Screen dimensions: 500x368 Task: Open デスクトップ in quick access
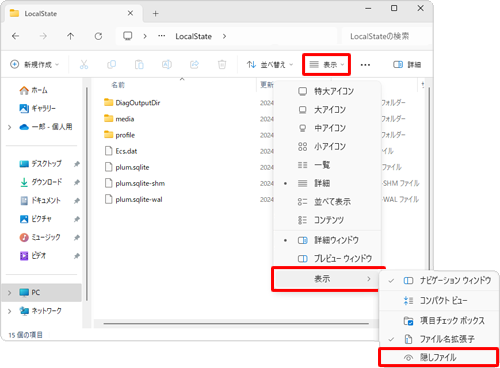pyautogui.click(x=40, y=164)
